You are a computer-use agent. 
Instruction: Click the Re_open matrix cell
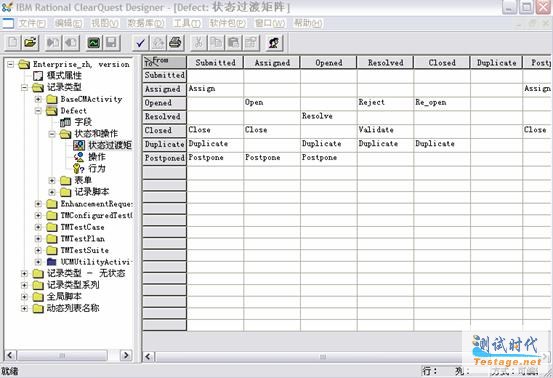(442, 103)
